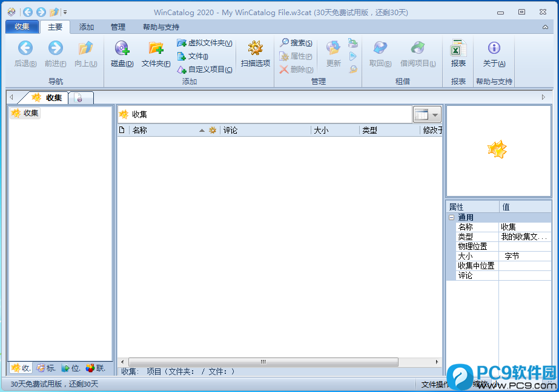
Task: Click the 30天免费试用版 status bar text
Action: point(54,384)
